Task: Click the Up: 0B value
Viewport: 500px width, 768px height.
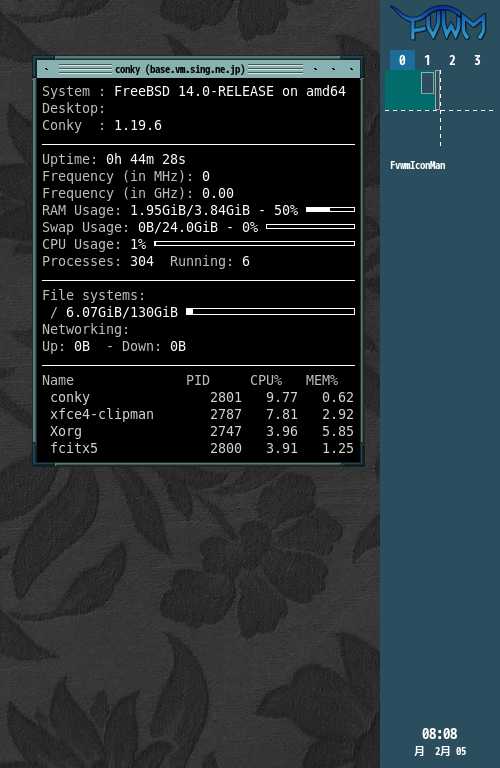Action: [66, 346]
